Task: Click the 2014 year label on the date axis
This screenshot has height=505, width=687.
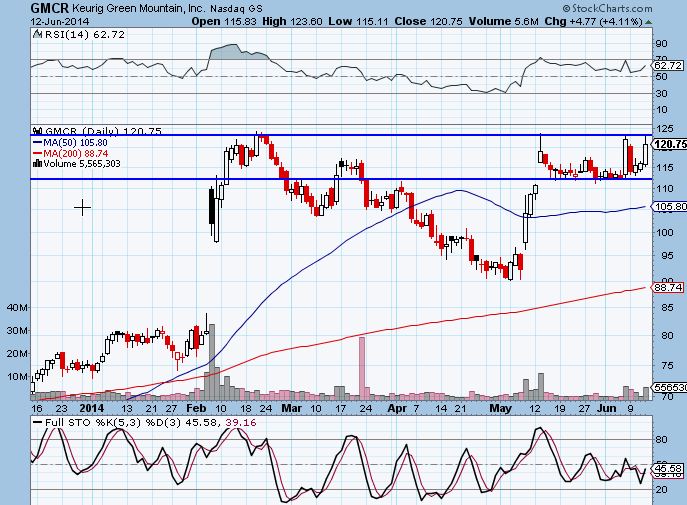Action: pos(92,408)
